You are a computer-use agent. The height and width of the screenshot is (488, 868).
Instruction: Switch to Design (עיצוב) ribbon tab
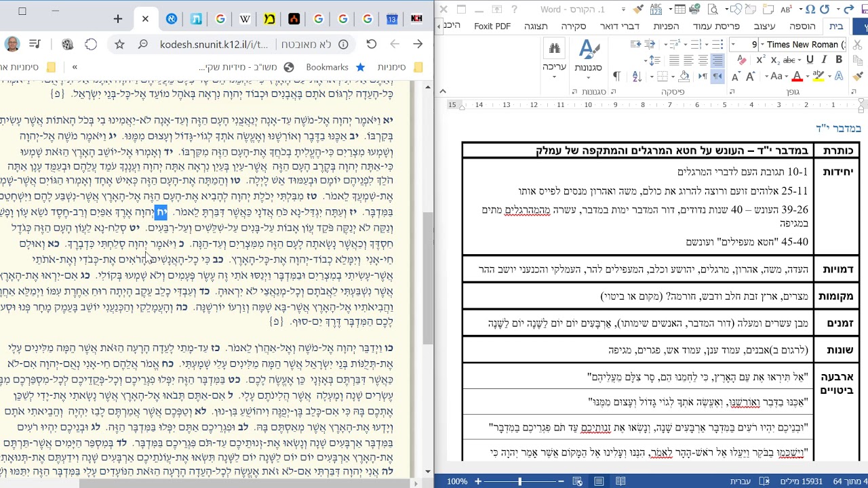click(x=764, y=26)
